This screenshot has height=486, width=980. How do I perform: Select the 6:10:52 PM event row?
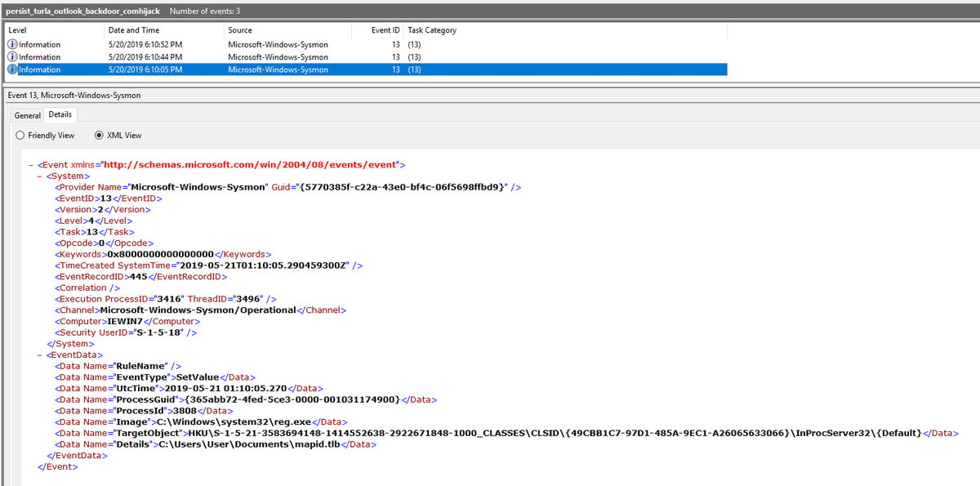(365, 44)
